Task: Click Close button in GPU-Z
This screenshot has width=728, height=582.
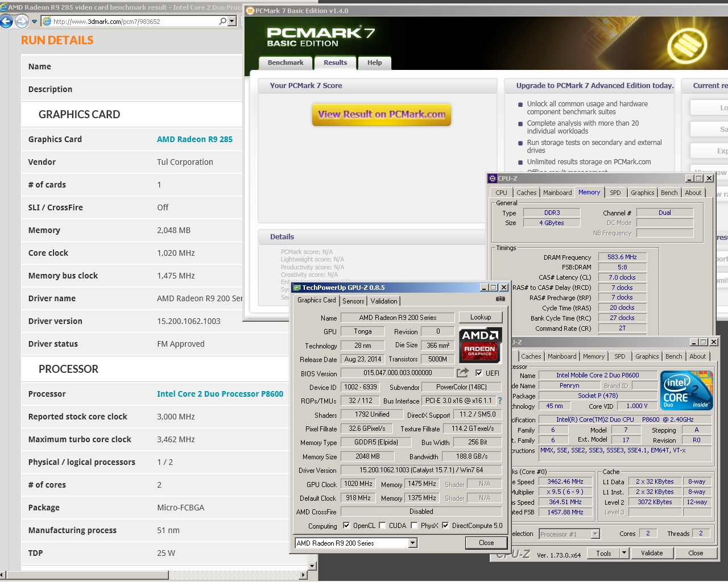Action: tap(486, 543)
